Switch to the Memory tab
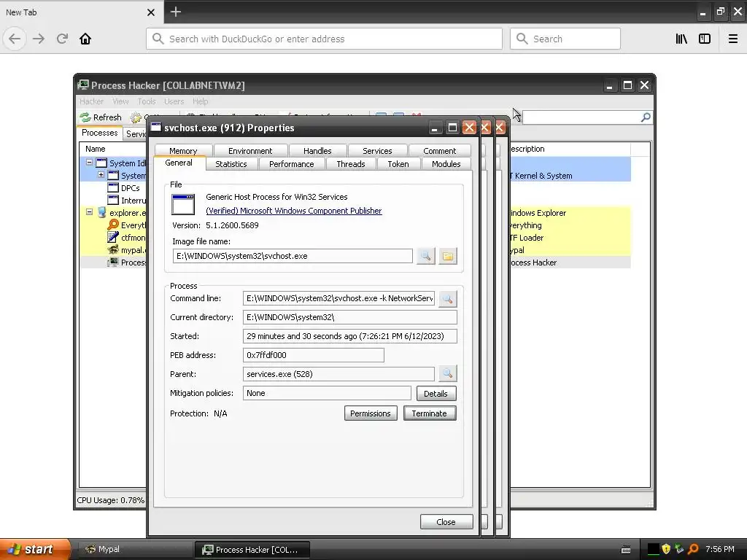This screenshot has width=747, height=560. 183,150
